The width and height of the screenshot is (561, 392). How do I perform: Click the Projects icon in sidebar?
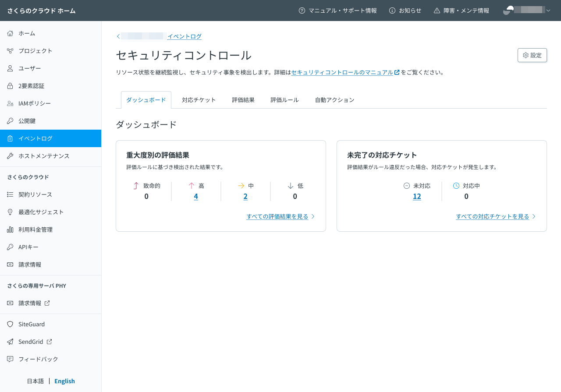pyautogui.click(x=10, y=51)
